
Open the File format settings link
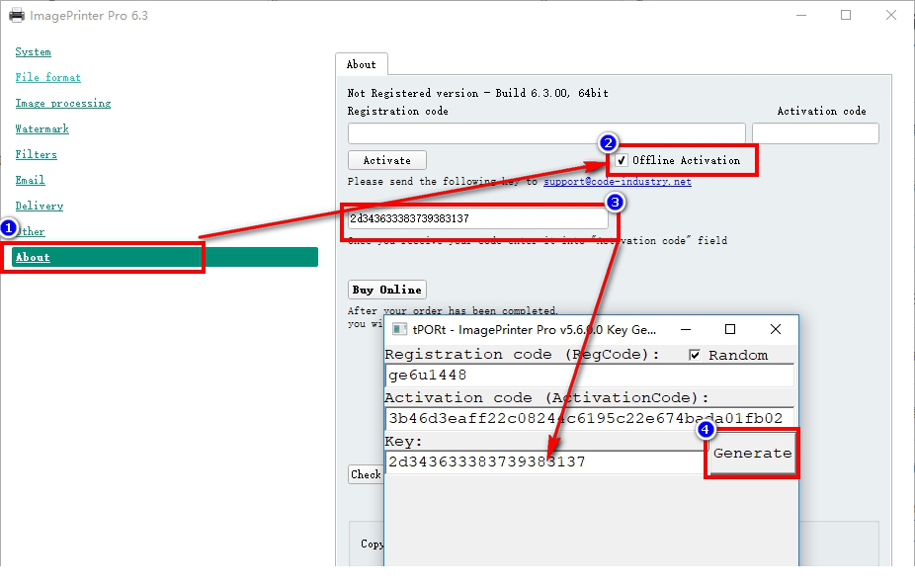tap(47, 78)
